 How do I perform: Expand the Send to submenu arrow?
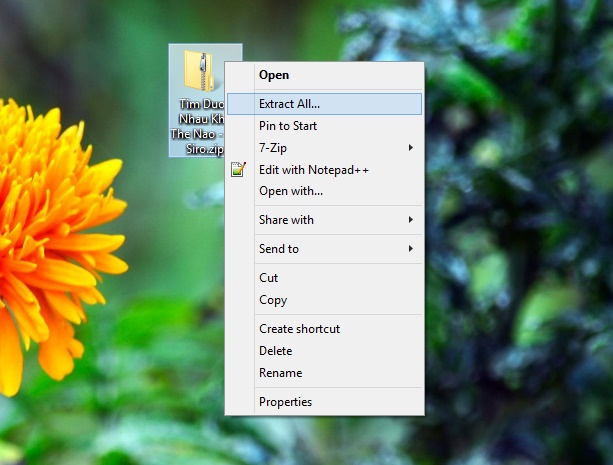[x=411, y=249]
